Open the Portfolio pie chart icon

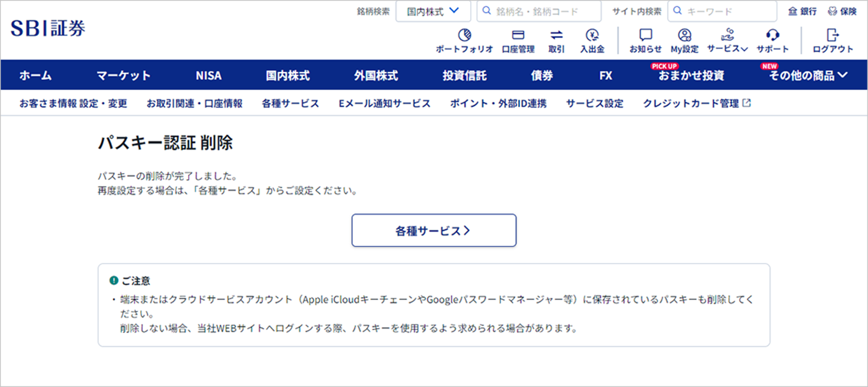[x=464, y=36]
